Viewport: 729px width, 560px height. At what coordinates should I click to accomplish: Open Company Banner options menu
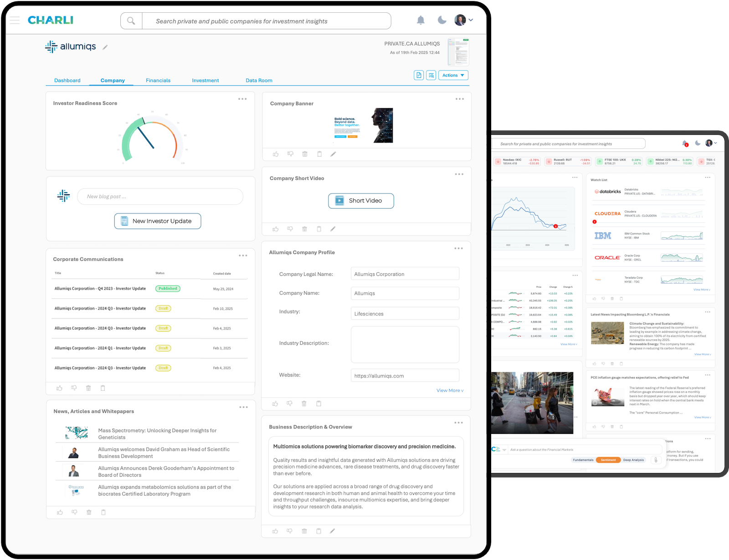(460, 99)
